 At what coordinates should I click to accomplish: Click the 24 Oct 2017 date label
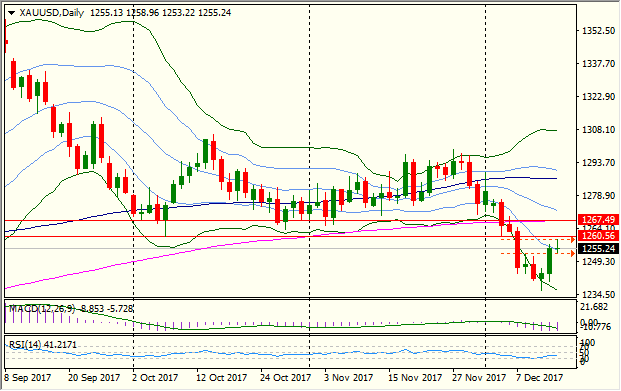click(286, 378)
